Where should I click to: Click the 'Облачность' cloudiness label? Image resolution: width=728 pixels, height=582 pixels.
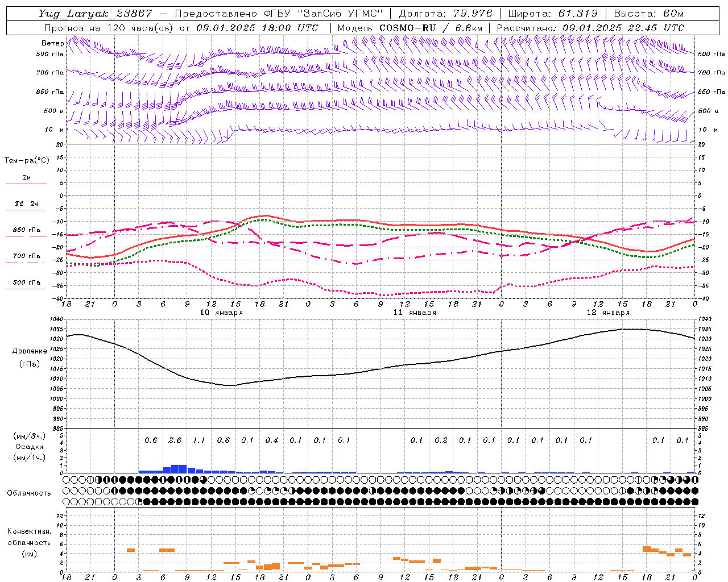[29, 493]
